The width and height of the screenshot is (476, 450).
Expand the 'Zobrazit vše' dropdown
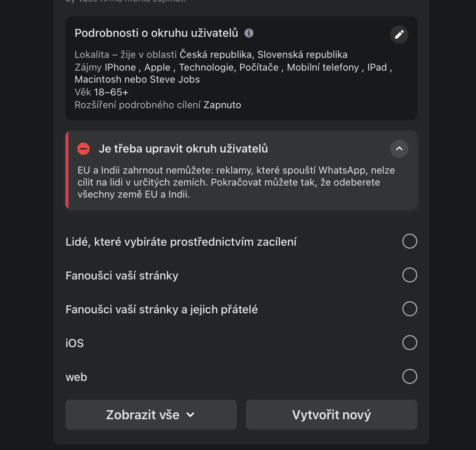tap(151, 415)
